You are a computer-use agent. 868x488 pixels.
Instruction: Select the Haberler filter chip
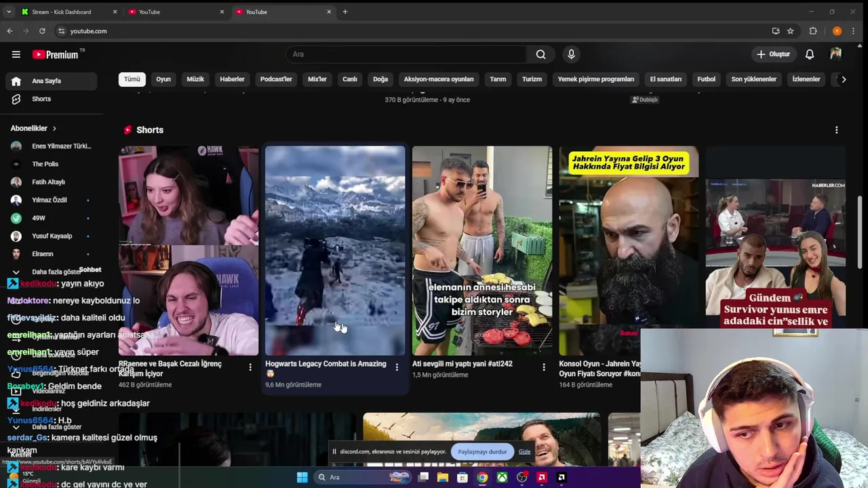[x=232, y=79]
